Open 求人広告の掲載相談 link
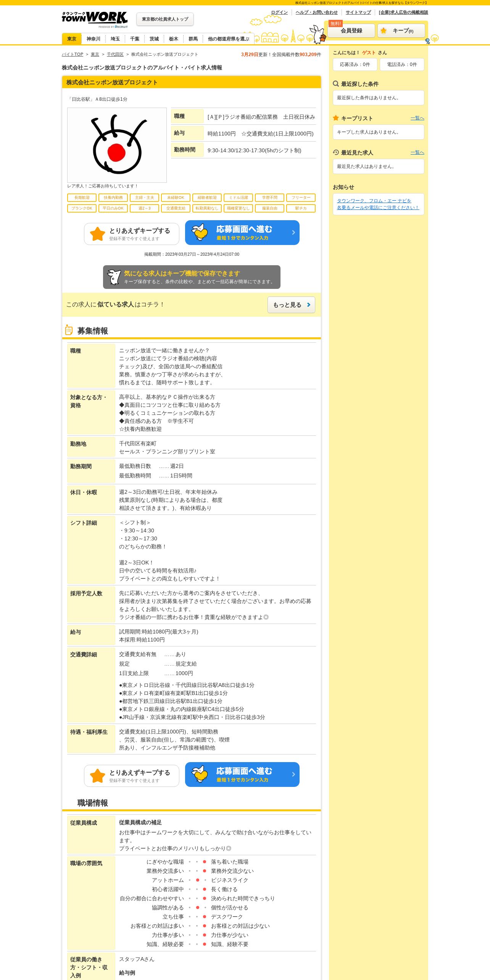Image resolution: width=490 pixels, height=980 pixels. click(403, 12)
